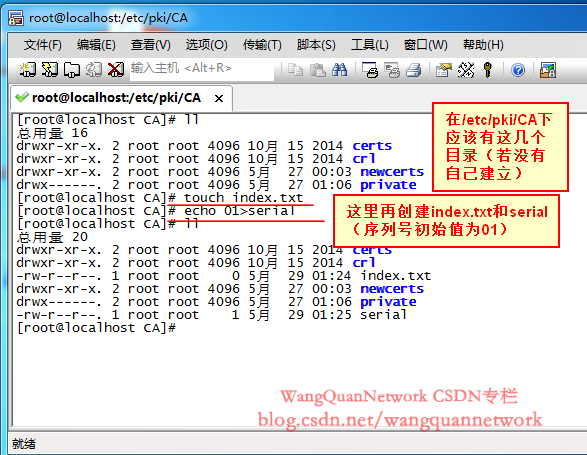Open Find with the binoculars icon
Screen dimensions: 587x455
tap(340, 70)
